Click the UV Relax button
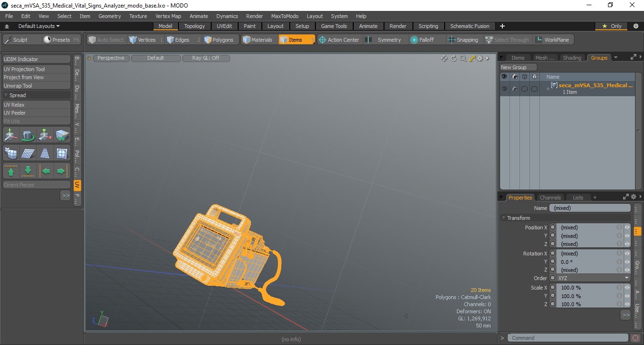 (37, 105)
